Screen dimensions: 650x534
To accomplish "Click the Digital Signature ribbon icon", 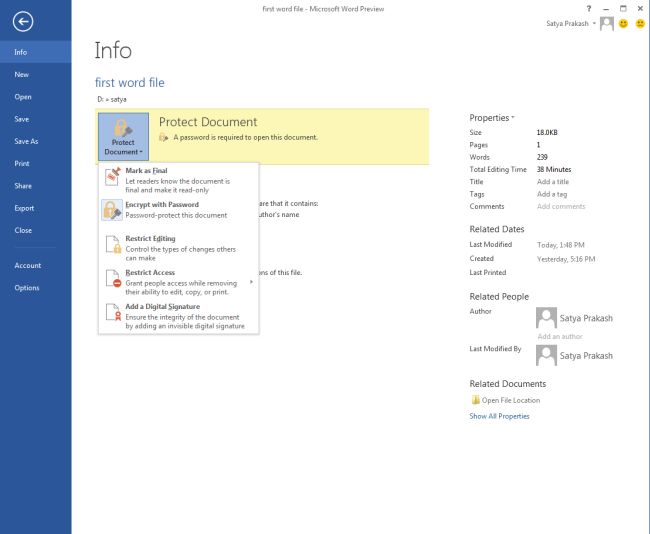I will pos(113,312).
